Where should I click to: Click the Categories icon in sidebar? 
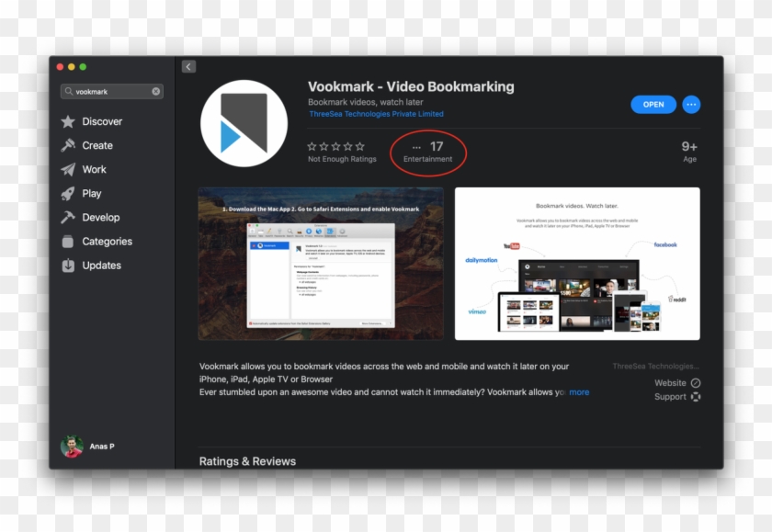point(68,242)
